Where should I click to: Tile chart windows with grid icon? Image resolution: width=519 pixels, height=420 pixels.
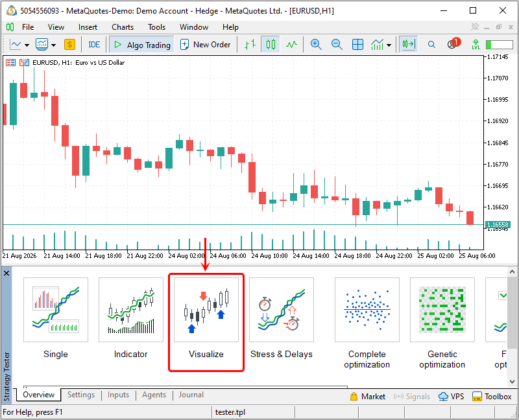pyautogui.click(x=358, y=44)
